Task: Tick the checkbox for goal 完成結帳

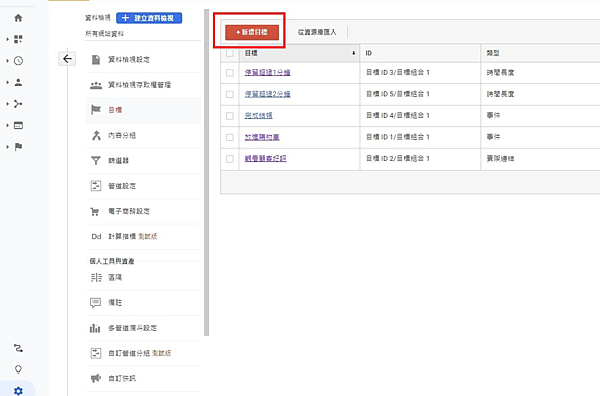Action: (230, 116)
